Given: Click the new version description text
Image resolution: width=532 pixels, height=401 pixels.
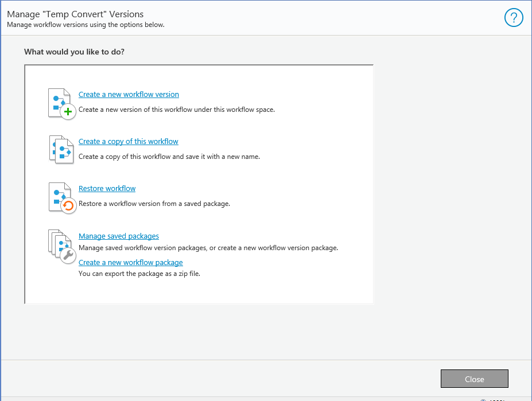Looking at the screenshot, I should tap(177, 110).
